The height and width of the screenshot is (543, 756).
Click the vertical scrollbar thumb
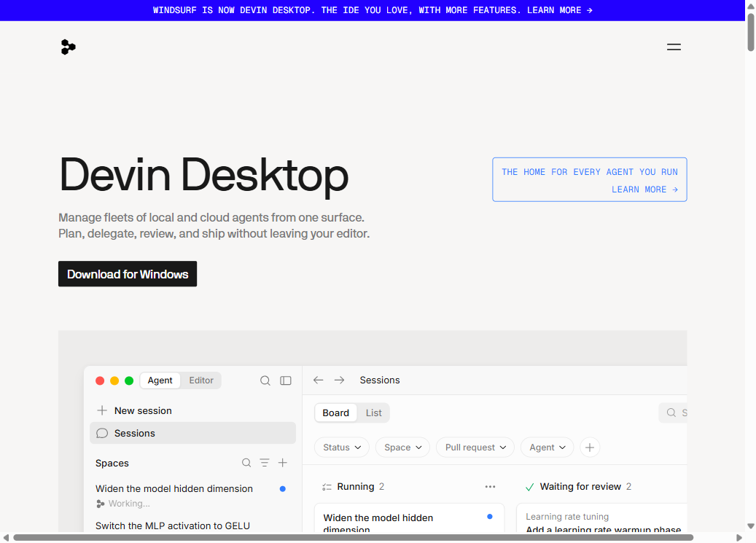point(751,32)
